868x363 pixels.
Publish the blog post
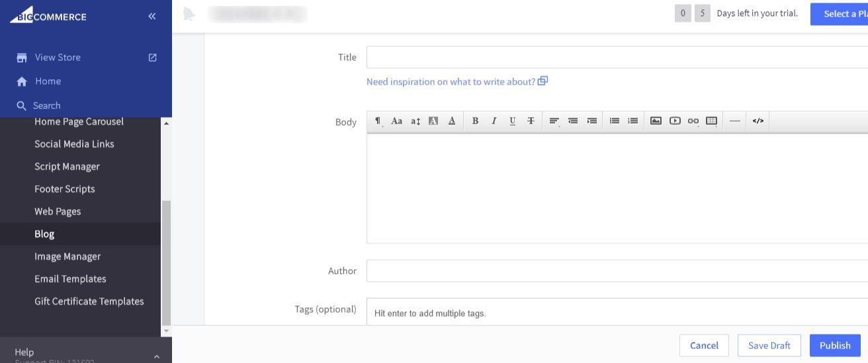835,345
